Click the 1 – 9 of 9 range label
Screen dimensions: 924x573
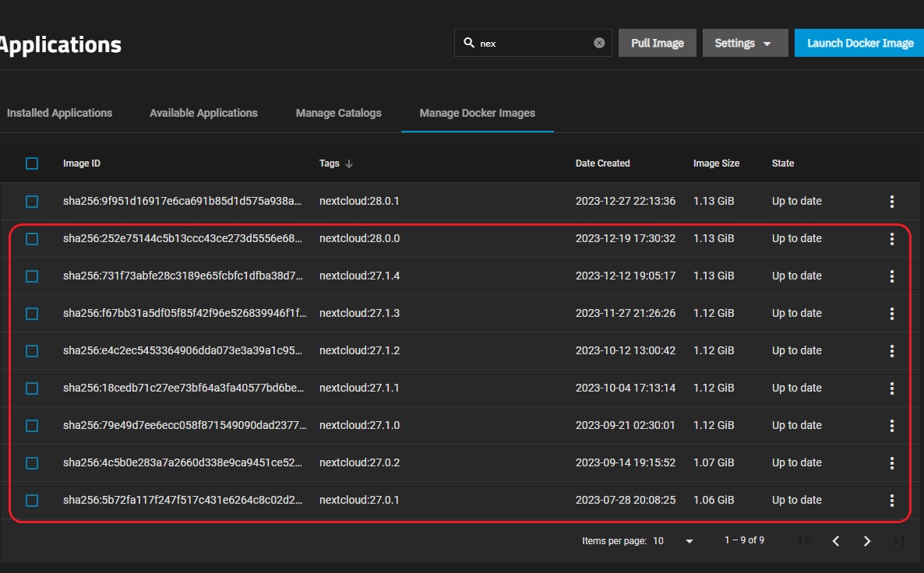coord(744,540)
